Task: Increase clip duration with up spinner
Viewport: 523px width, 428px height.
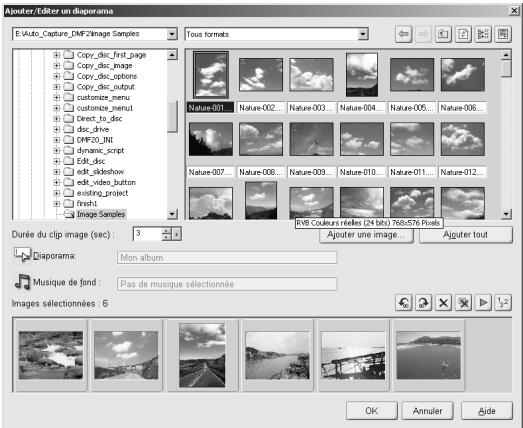Action: (166, 231)
